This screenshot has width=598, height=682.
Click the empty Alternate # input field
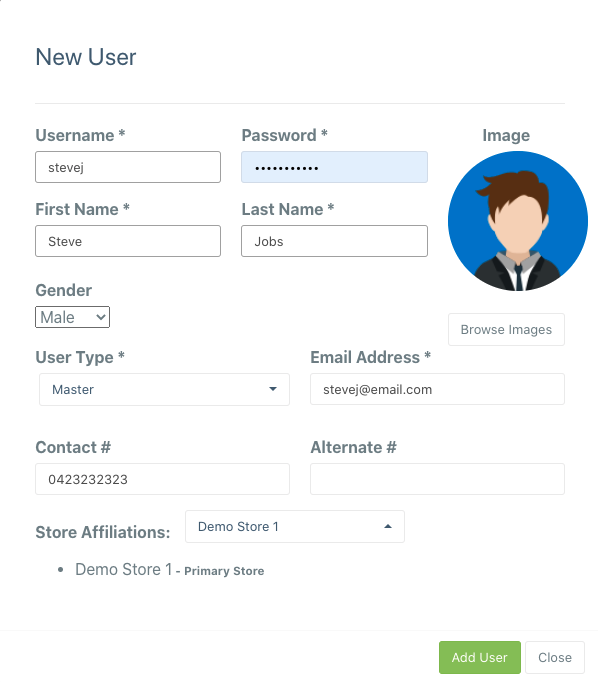click(x=438, y=479)
